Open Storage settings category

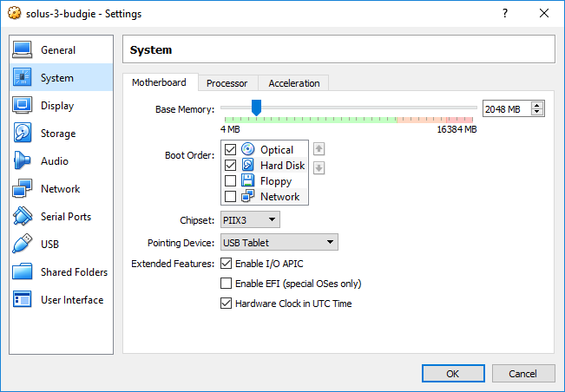click(62, 133)
